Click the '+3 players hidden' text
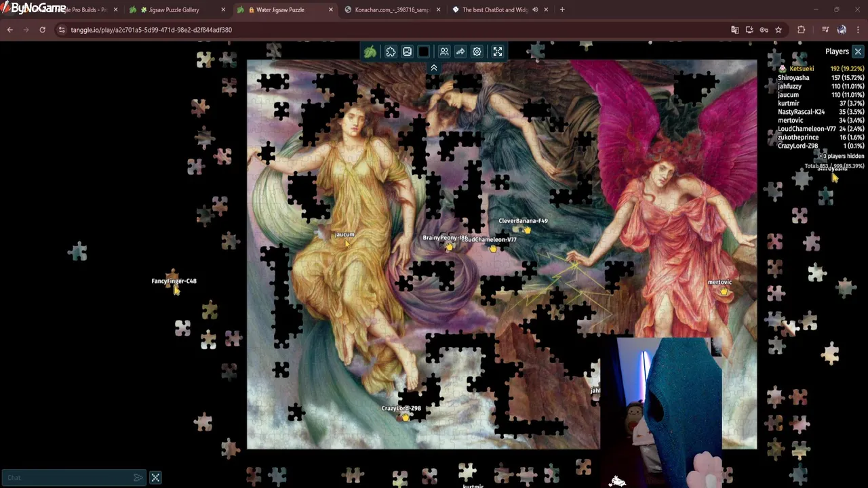This screenshot has height=488, width=868. [x=842, y=157]
